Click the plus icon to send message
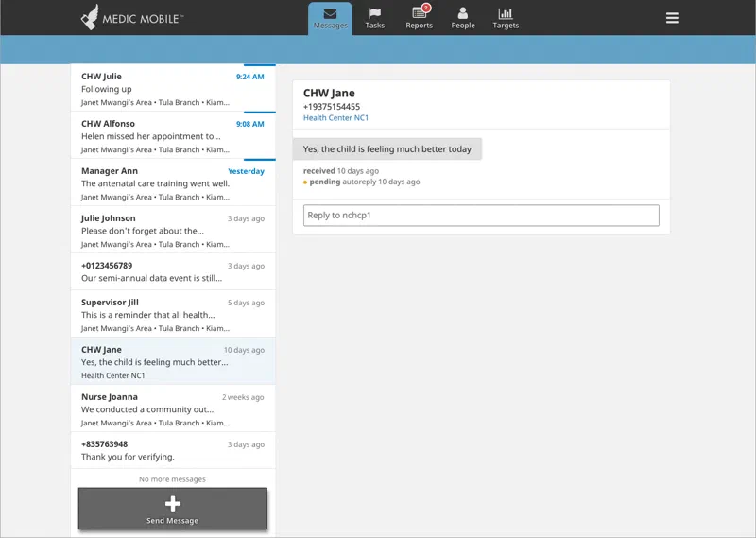 pyautogui.click(x=173, y=504)
